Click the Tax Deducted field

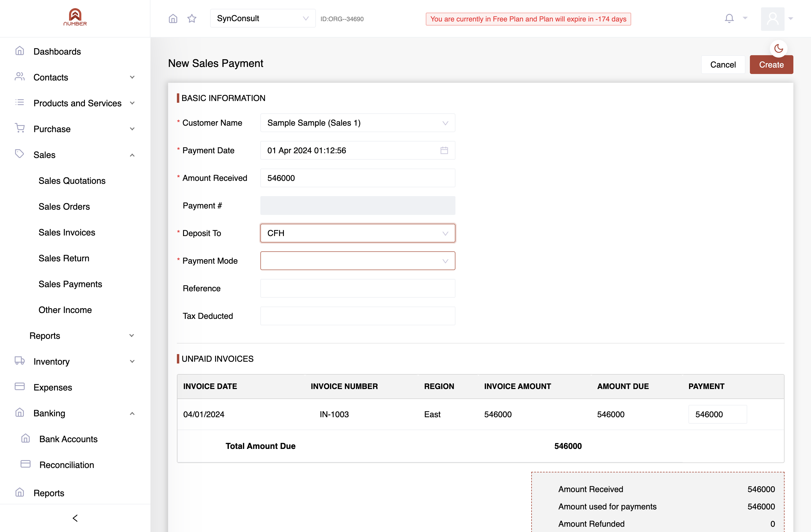click(x=358, y=316)
